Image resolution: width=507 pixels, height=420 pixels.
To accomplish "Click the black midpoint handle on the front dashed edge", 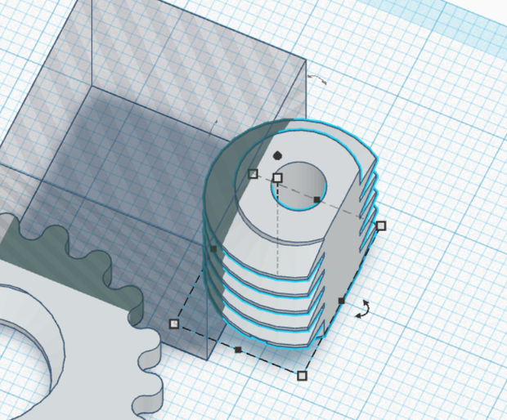I will click(238, 350).
